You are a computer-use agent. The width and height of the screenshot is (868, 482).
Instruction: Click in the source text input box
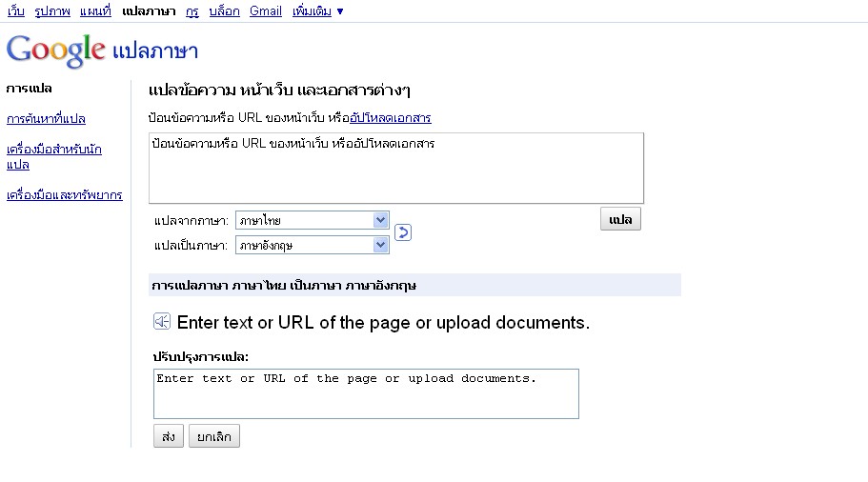point(396,168)
